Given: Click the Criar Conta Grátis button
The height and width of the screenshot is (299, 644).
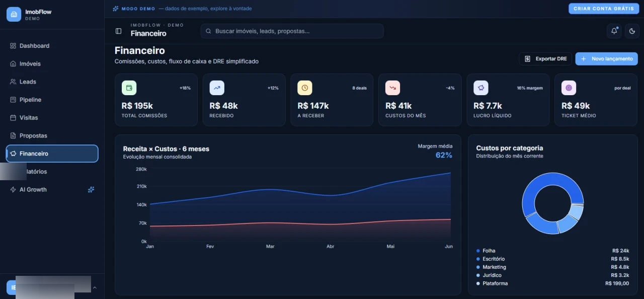Looking at the screenshot, I should pos(603,9).
